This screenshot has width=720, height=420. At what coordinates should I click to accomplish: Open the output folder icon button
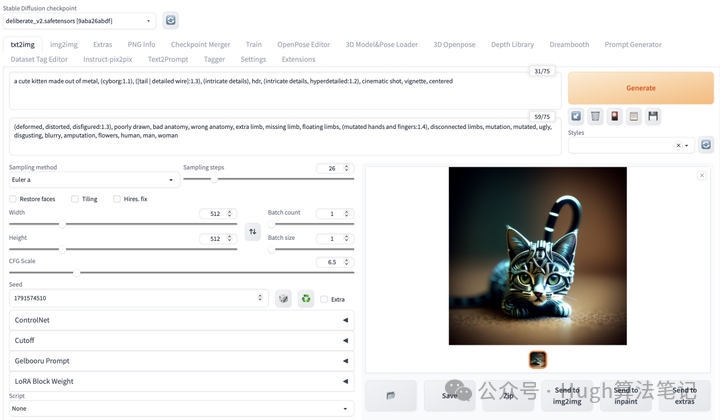391,395
